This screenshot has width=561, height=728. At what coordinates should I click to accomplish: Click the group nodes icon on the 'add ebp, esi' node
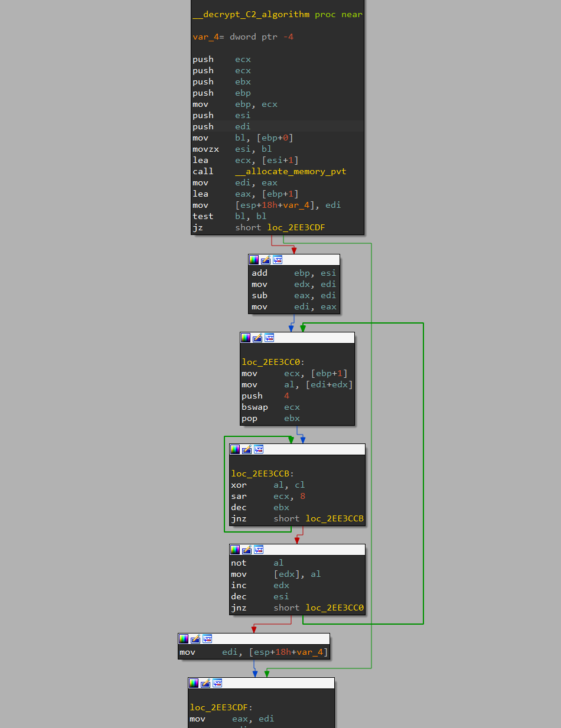click(x=278, y=260)
